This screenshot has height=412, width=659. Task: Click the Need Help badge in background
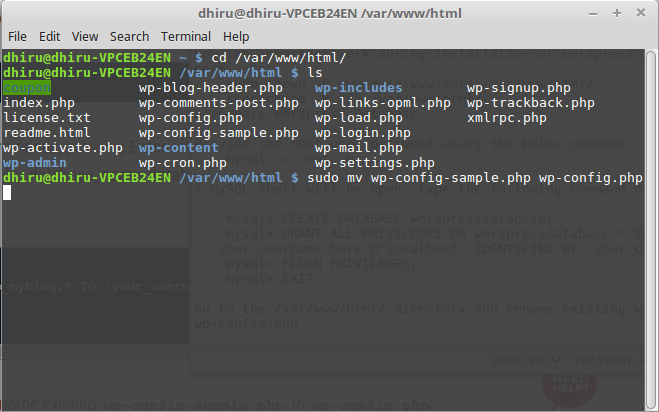click(569, 384)
